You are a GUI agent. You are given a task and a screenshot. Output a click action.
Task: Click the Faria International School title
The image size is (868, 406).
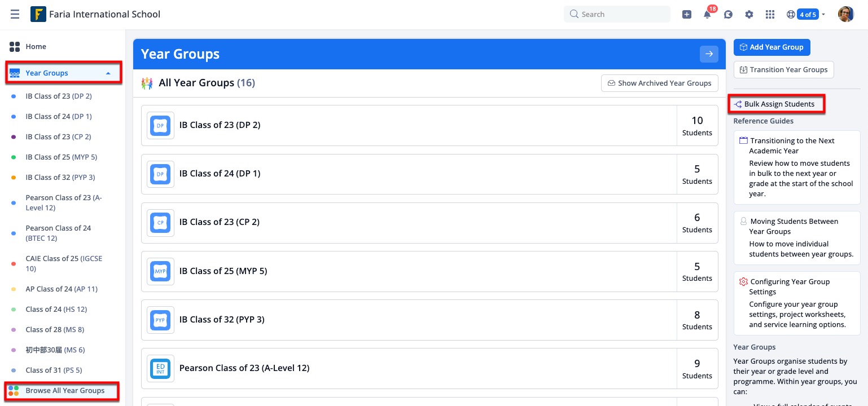(x=105, y=14)
